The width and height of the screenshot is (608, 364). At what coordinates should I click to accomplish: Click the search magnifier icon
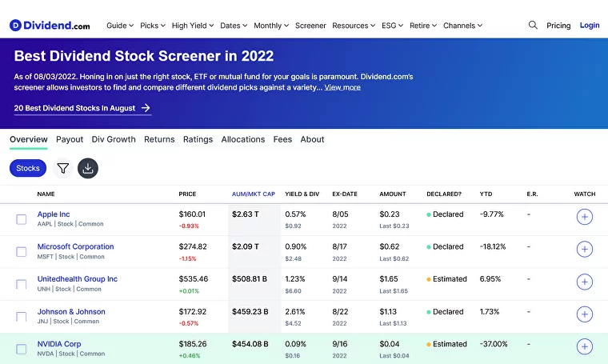[533, 26]
